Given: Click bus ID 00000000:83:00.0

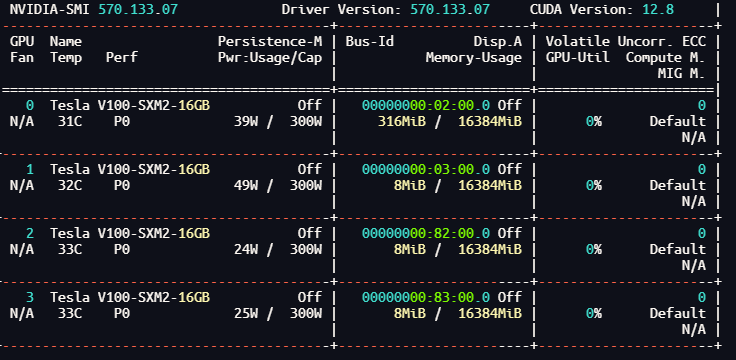Looking at the screenshot, I should [x=426, y=298].
